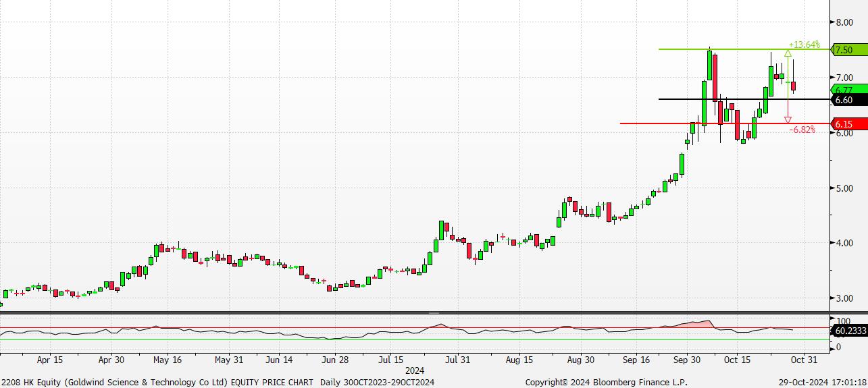Click the Sep 16 date label

636,360
